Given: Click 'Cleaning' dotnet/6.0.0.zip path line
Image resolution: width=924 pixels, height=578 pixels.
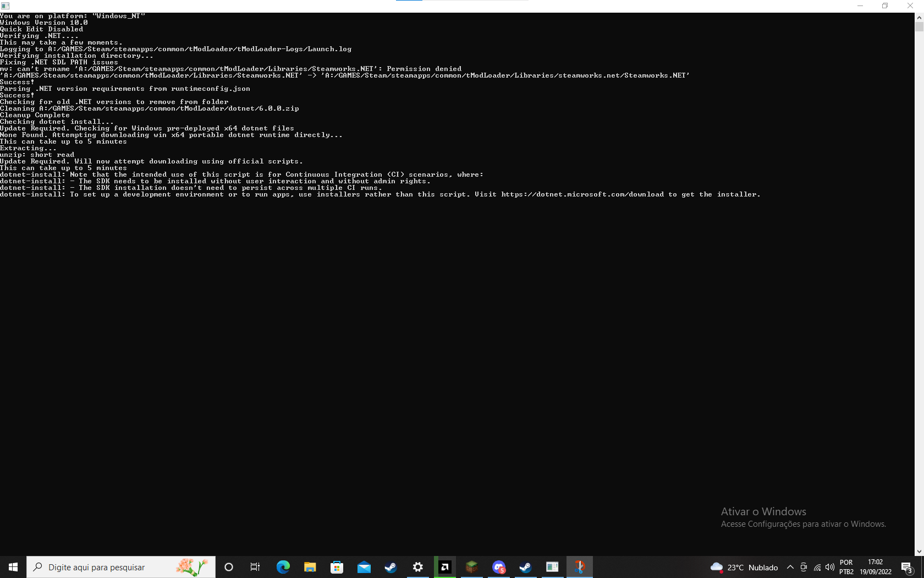Looking at the screenshot, I should [x=149, y=108].
